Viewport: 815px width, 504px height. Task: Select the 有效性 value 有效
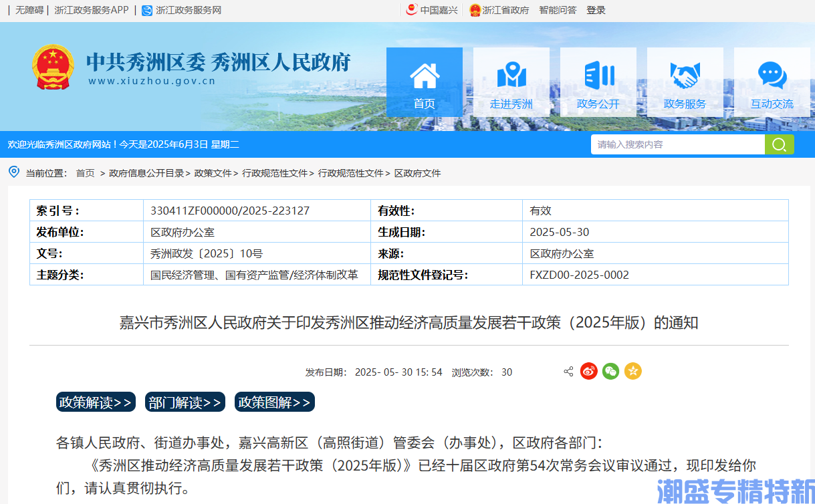coord(540,211)
